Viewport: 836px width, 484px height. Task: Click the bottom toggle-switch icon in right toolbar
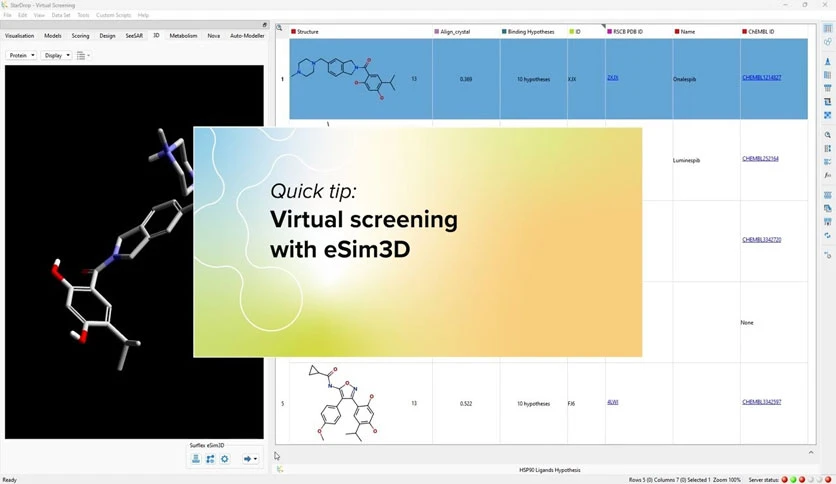pos(827,255)
